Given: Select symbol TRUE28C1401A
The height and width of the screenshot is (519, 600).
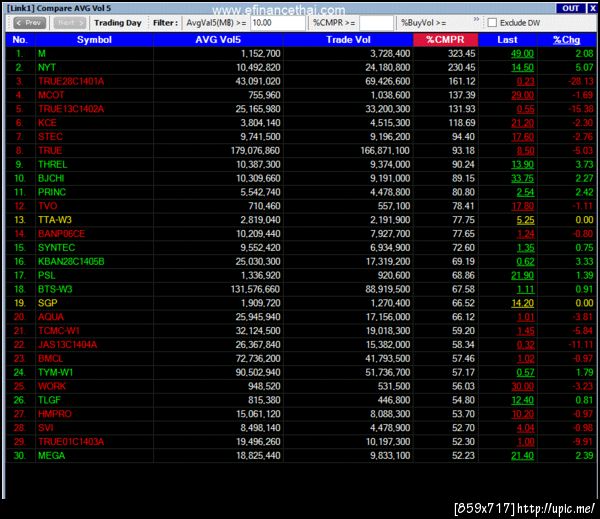Looking at the screenshot, I should [71, 82].
